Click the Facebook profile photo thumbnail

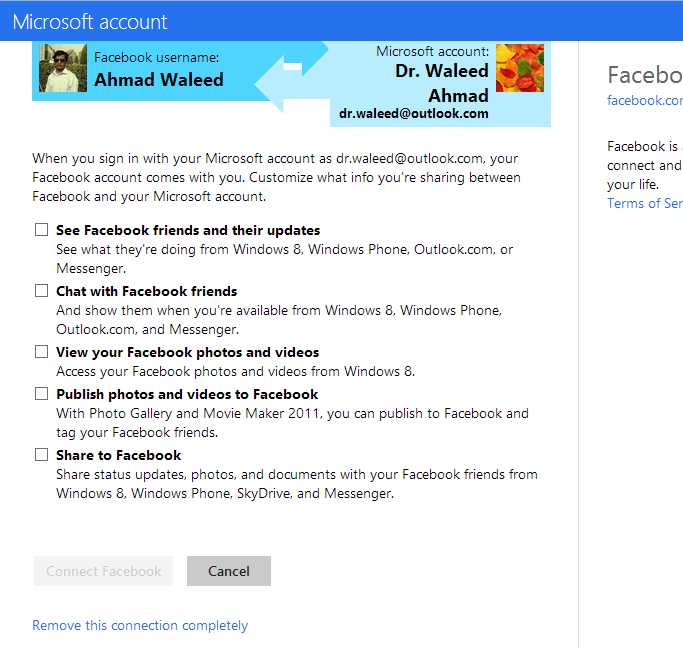[x=63, y=68]
